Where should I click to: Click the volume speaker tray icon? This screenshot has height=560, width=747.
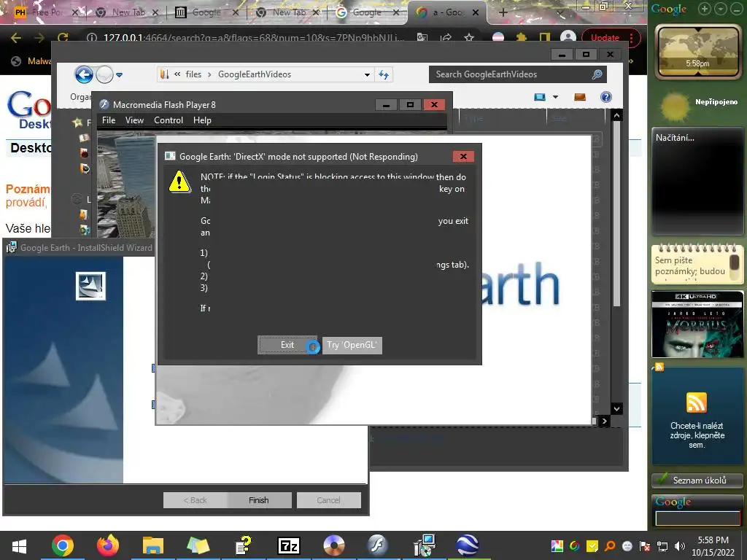pyautogui.click(x=680, y=546)
